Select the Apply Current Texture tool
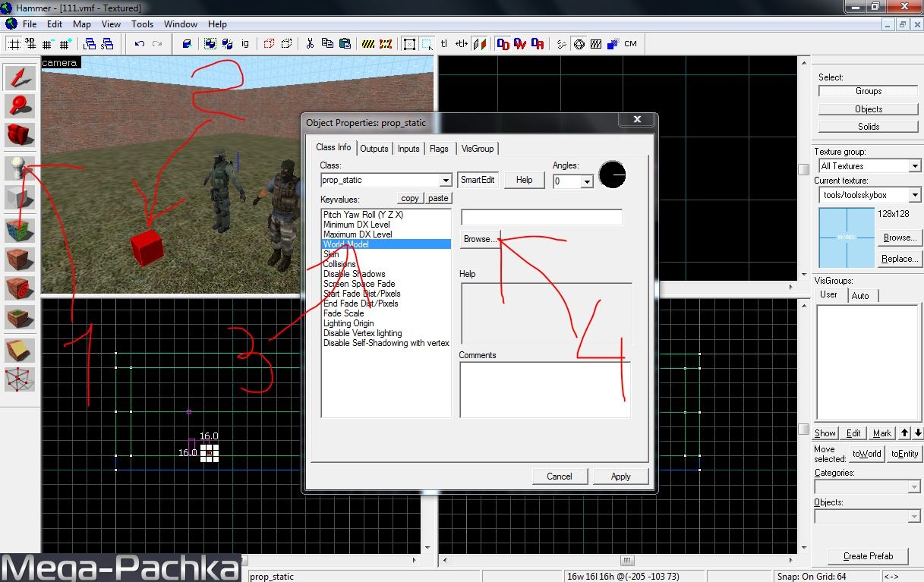The image size is (924, 582). [x=20, y=259]
